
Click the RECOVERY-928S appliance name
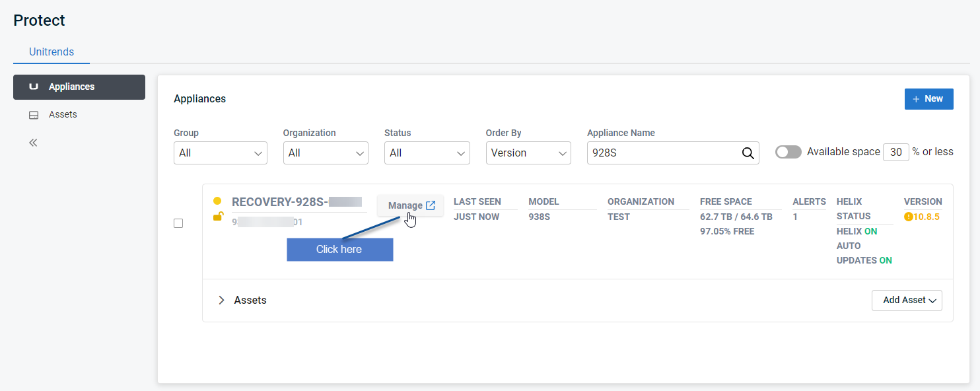[x=297, y=202]
